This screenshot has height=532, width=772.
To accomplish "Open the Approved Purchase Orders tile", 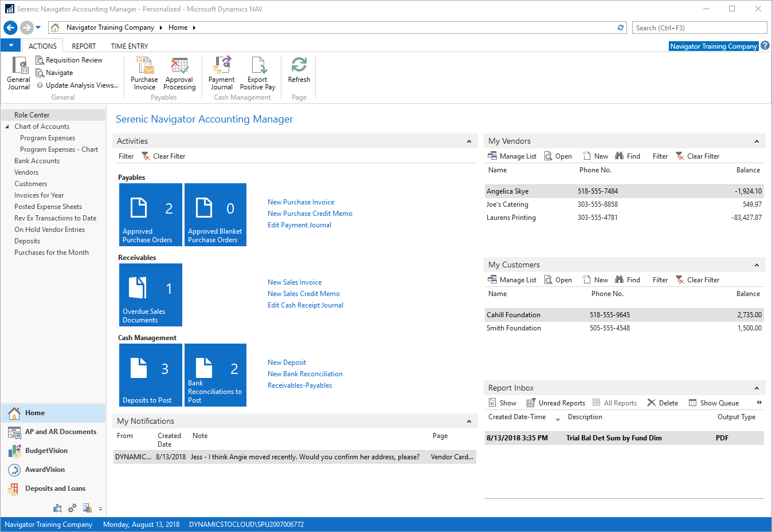I will (x=151, y=215).
